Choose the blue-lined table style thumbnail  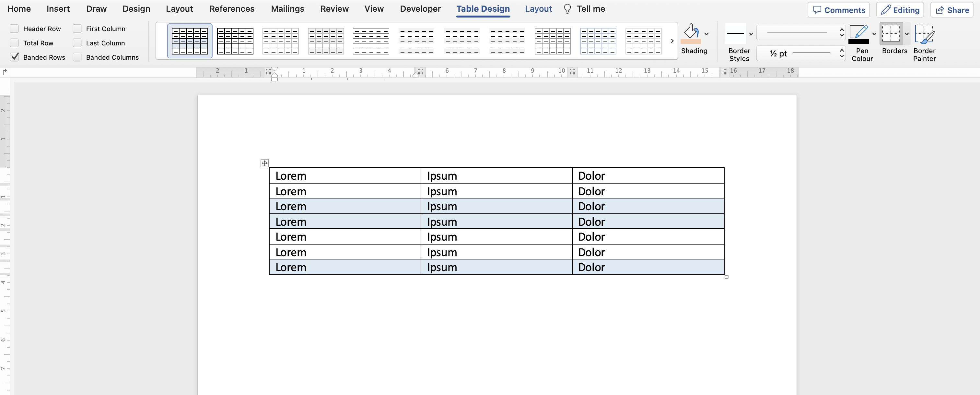tap(598, 41)
